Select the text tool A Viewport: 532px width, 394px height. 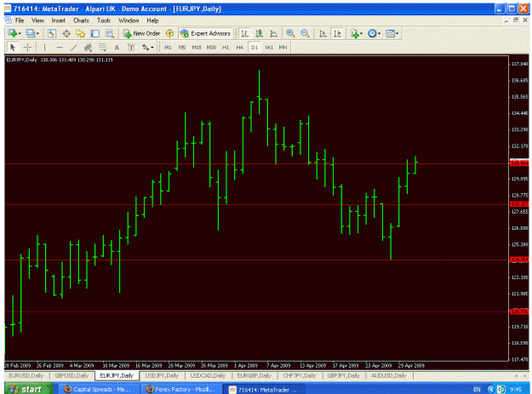point(117,48)
